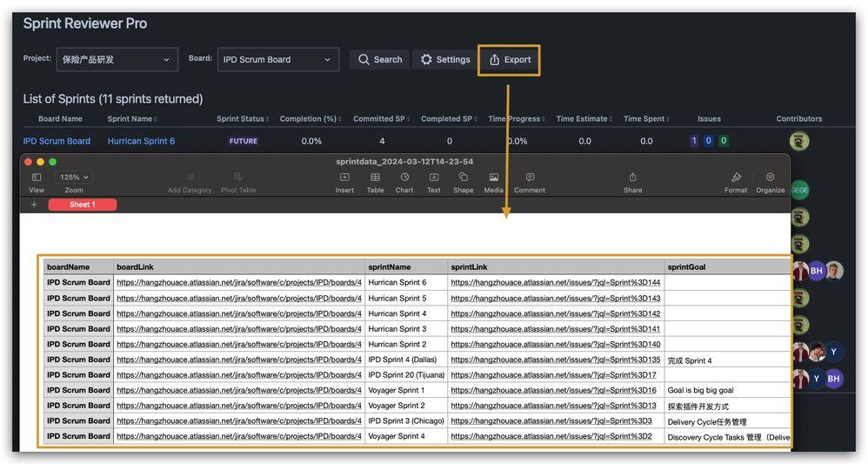Open the Numbers zoom 125% dropdown
The image size is (868, 464).
pyautogui.click(x=74, y=178)
